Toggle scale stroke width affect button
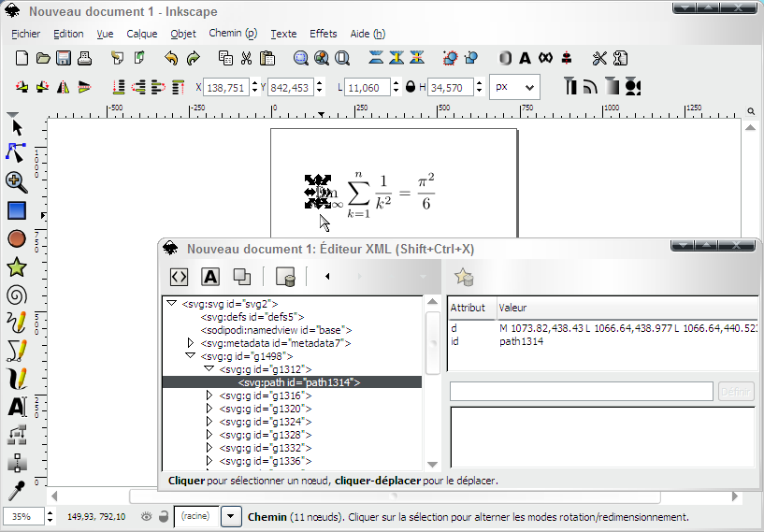Viewport: 764px width, 532px height. 570,87
